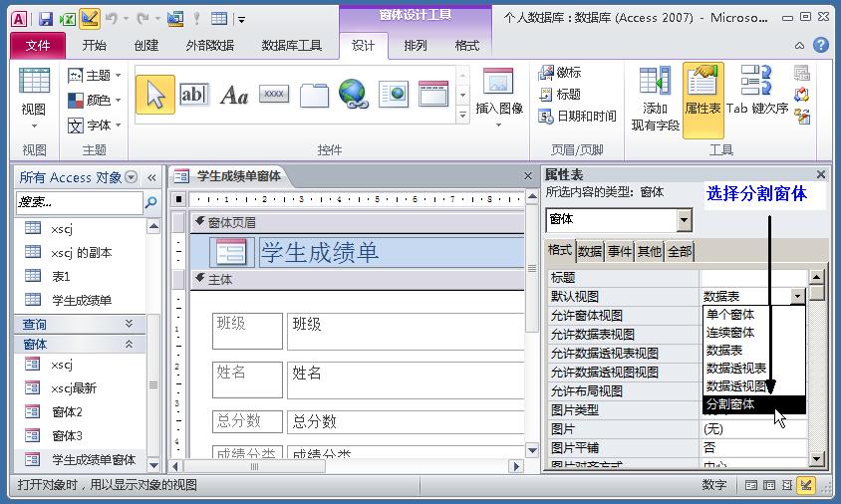This screenshot has height=504, width=841.
Task: Switch to form view icon in status bar
Action: (751, 485)
